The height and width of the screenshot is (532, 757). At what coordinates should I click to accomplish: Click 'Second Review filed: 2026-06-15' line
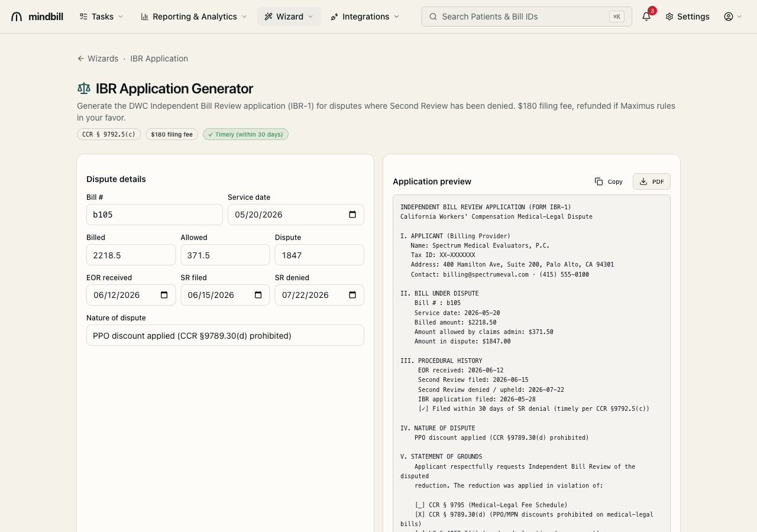[x=473, y=380]
